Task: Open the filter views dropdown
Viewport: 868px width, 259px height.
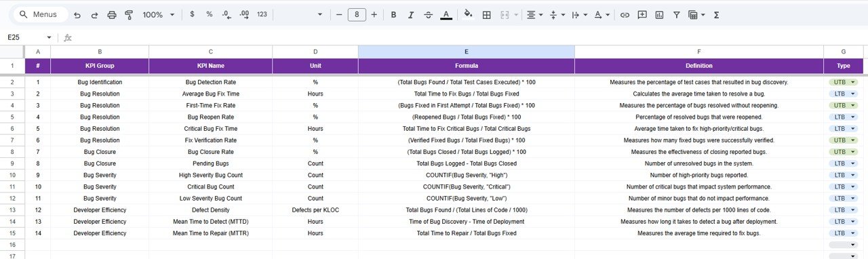Action: click(x=696, y=14)
